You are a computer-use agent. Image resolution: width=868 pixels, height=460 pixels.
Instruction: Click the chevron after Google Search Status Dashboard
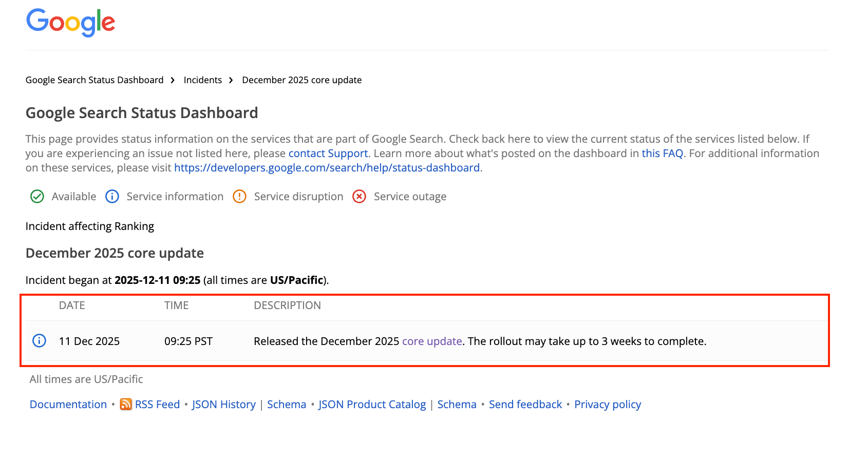tap(173, 80)
